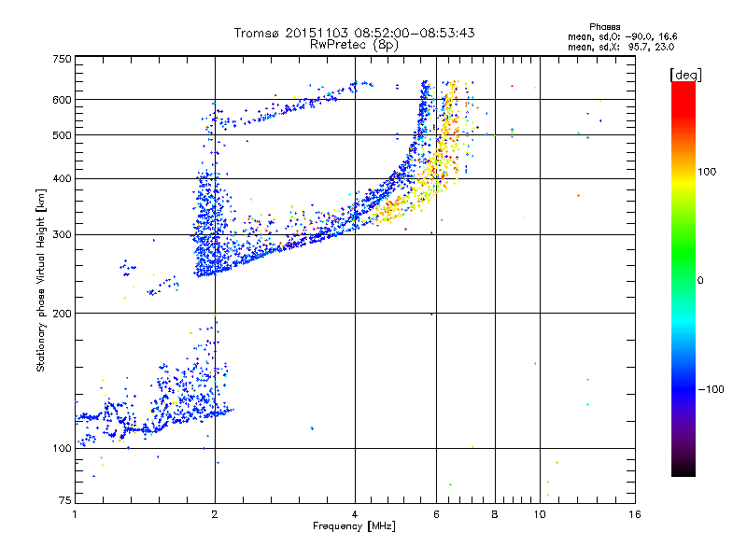Select the RwPretec (8p) subtitle
The width and height of the screenshot is (747, 560).
pyautogui.click(x=354, y=45)
